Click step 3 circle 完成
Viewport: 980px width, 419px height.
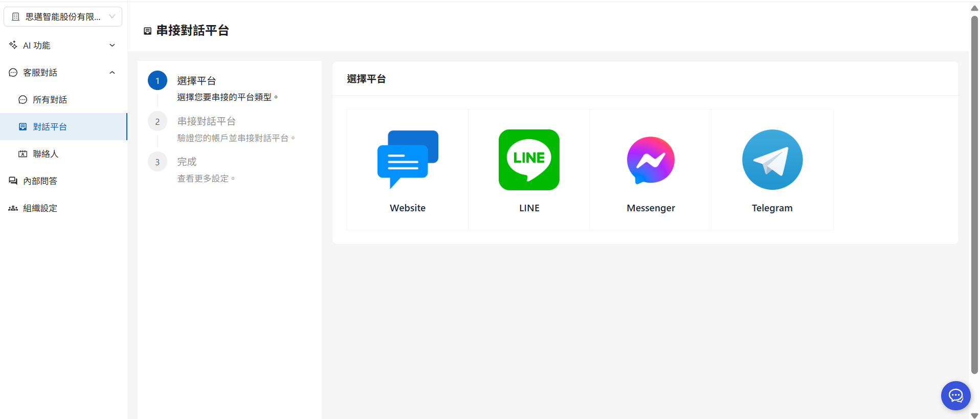[158, 162]
